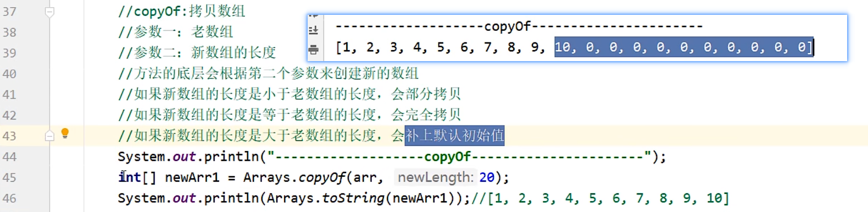Click the comment '//方法的底层会根据第二个参数来创建新的数组'

[x=268, y=73]
